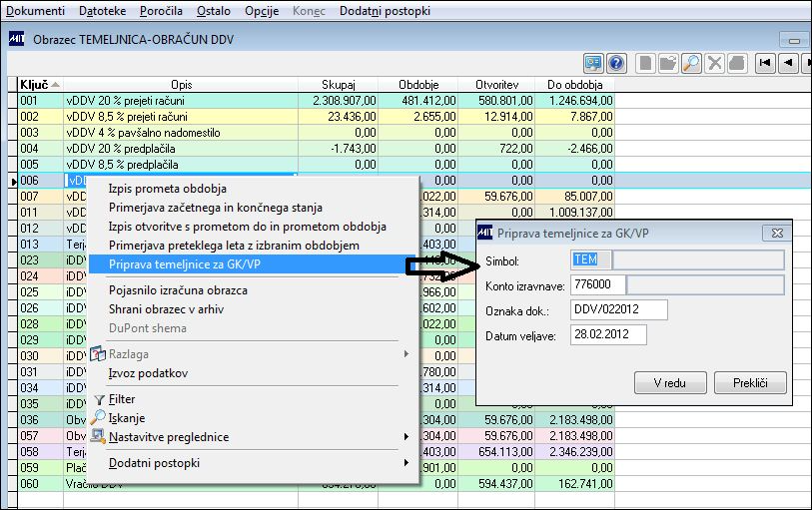Click the blue monitor view toolbar icon

tap(593, 63)
